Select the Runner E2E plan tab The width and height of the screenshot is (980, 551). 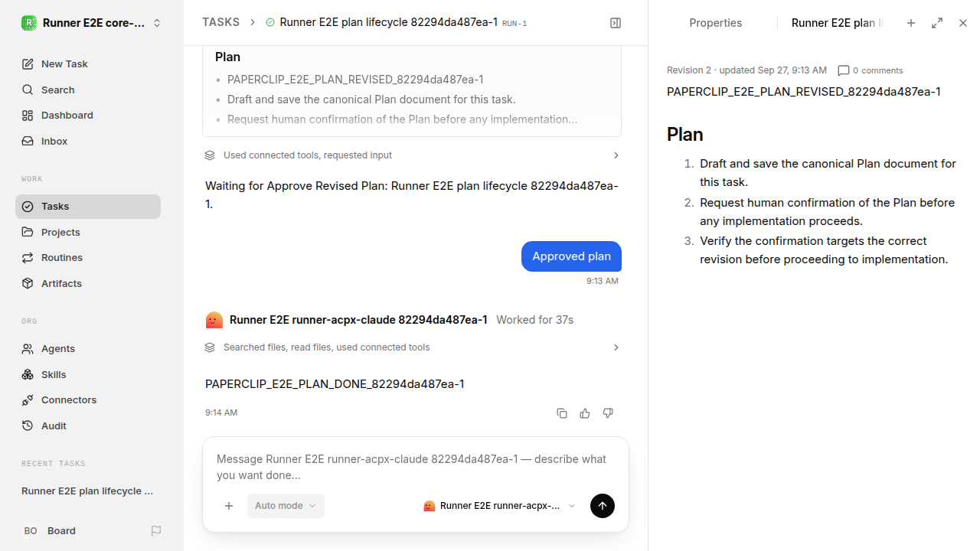pyautogui.click(x=837, y=23)
